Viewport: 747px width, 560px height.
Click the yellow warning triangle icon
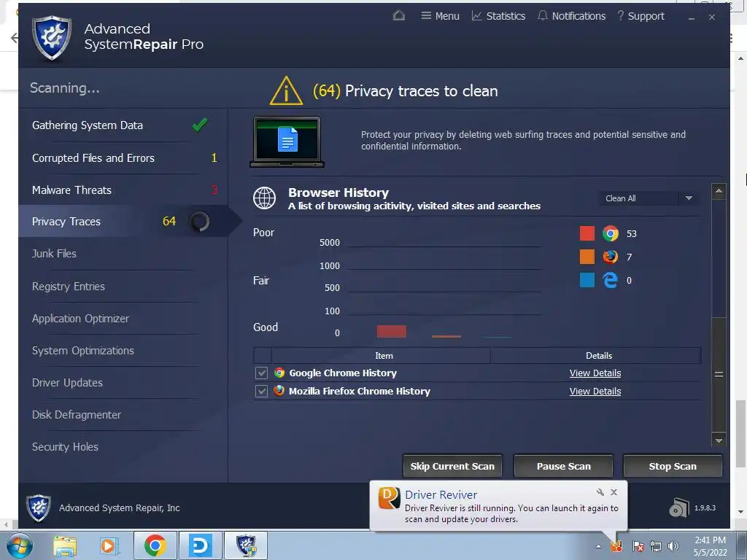(x=286, y=90)
